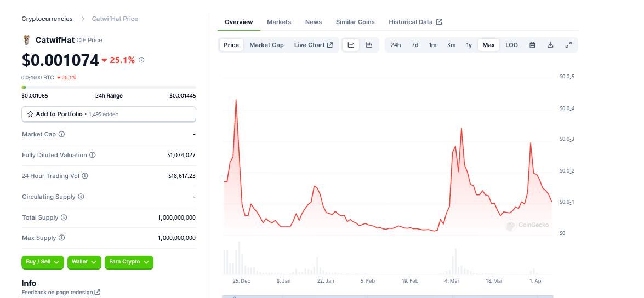
Task: Click the December price peak on chart
Action: (236, 100)
